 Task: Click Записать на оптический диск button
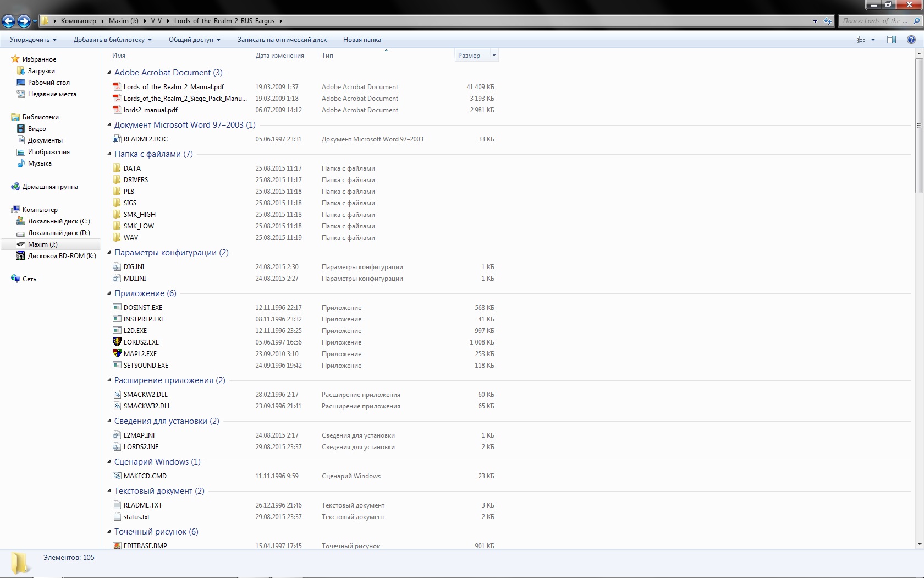(x=282, y=40)
